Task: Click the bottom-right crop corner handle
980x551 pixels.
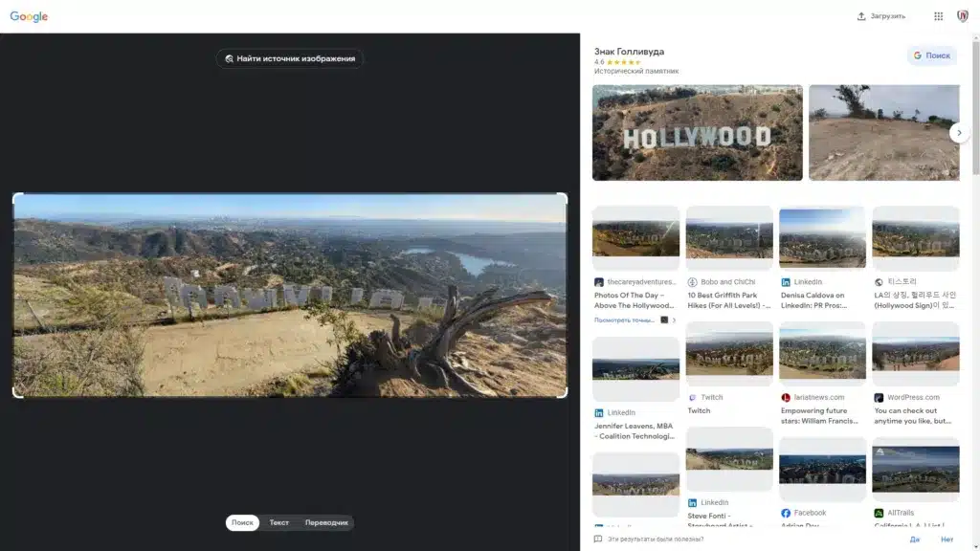Action: [563, 392]
